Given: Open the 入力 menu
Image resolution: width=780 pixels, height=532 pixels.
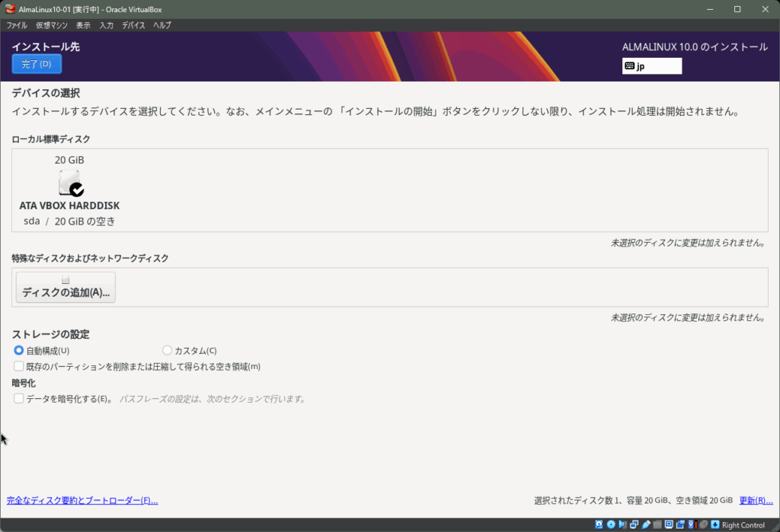Looking at the screenshot, I should (x=106, y=25).
